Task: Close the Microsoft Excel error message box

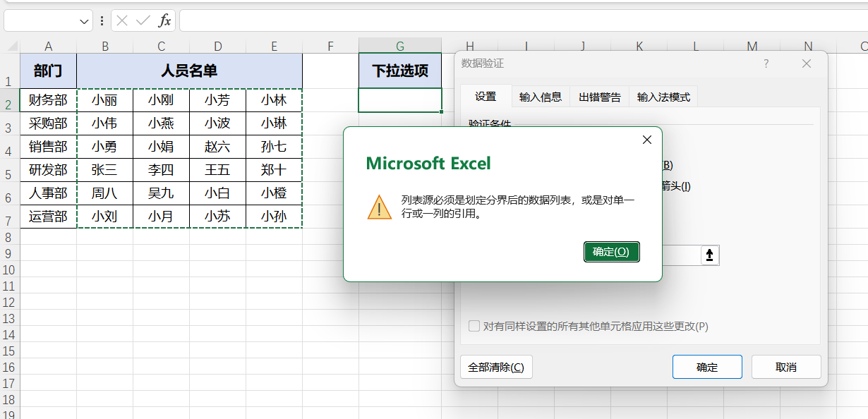Action: coord(646,140)
